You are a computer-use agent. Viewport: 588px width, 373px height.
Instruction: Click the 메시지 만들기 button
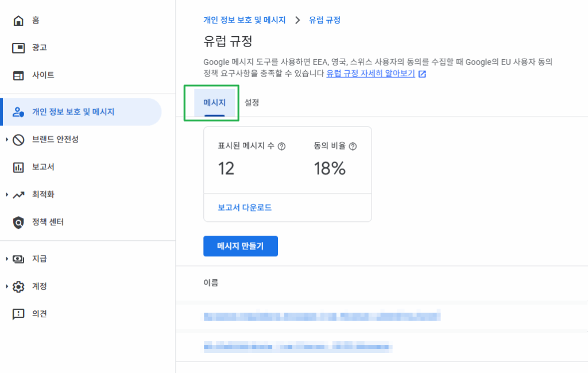click(x=240, y=246)
